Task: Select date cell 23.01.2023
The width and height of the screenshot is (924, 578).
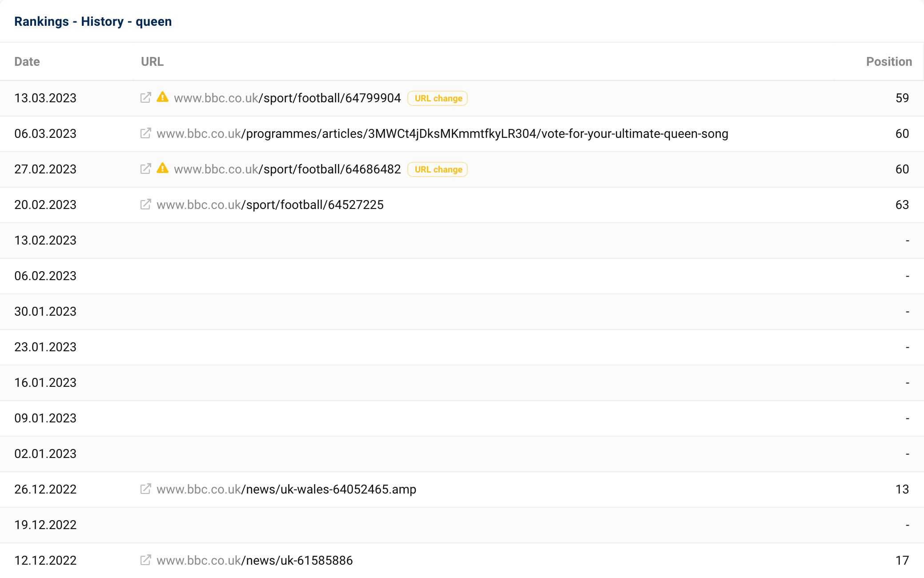Action: click(45, 347)
